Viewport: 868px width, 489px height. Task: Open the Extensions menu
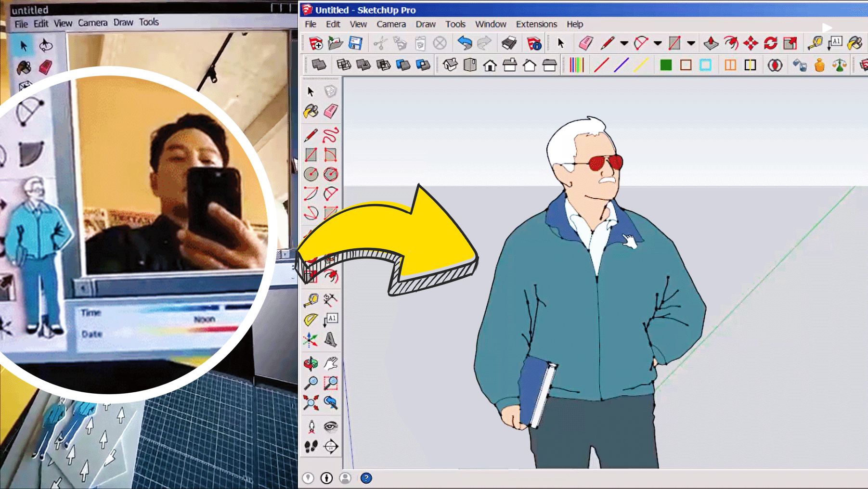[536, 24]
